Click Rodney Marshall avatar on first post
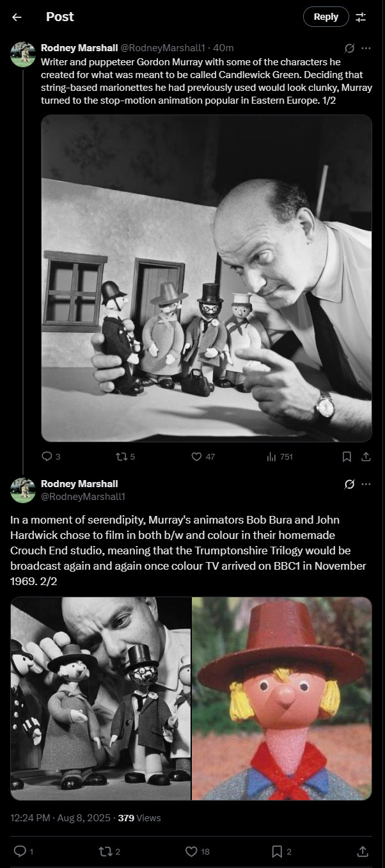 point(23,54)
